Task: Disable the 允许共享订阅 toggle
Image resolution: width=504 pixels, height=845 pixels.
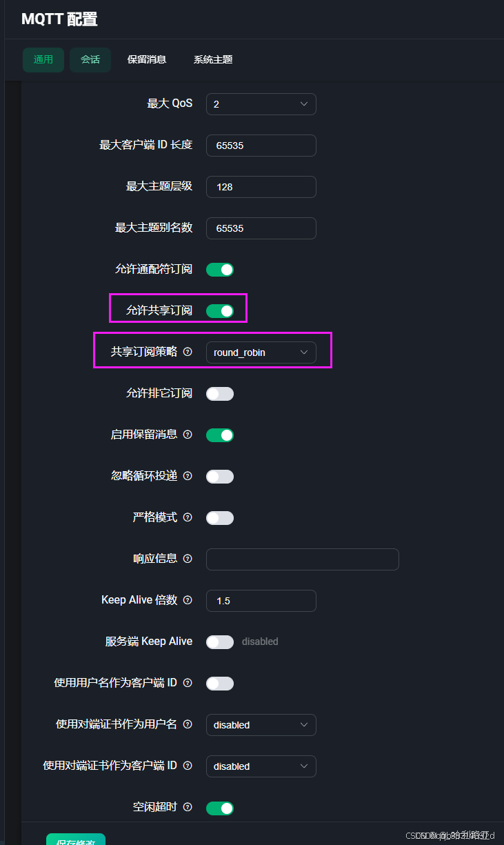Action: [x=219, y=310]
